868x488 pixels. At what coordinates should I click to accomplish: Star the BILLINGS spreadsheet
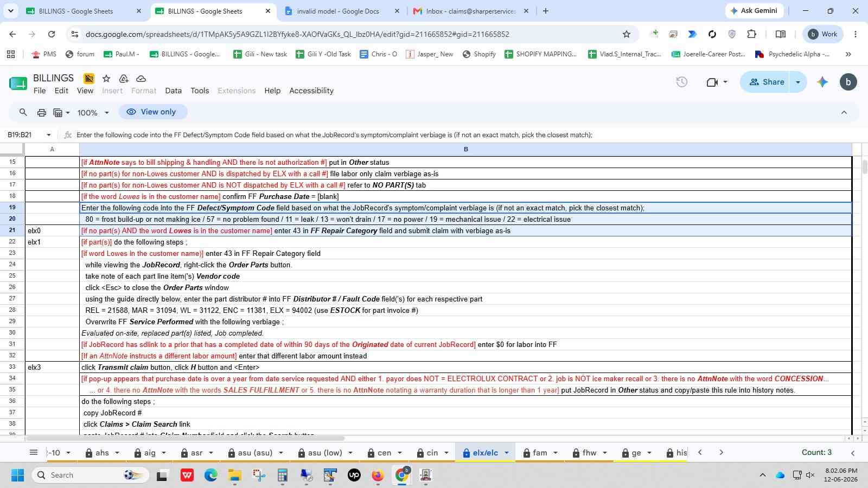coord(106,79)
